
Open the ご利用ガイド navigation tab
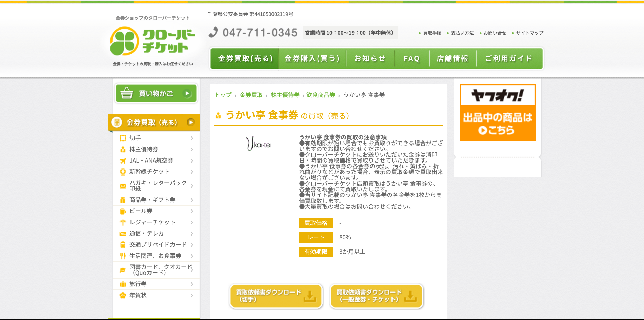pyautogui.click(x=509, y=58)
